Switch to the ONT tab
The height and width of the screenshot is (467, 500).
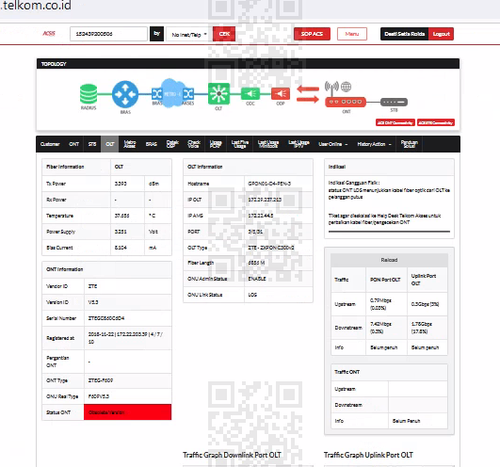point(74,144)
